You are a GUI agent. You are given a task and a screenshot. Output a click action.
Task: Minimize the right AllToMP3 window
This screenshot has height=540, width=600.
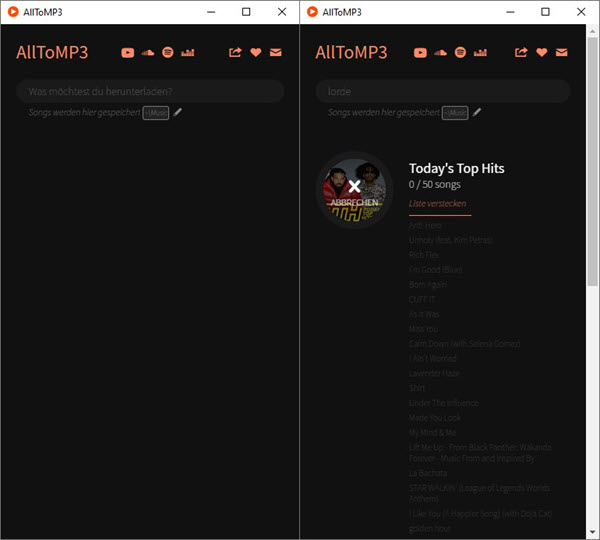510,12
